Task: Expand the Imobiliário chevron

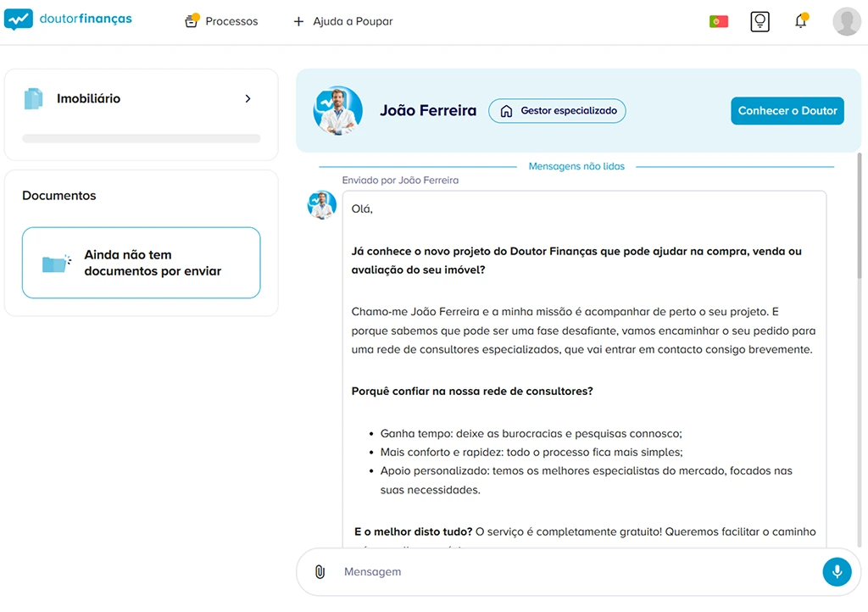Action: tap(248, 98)
